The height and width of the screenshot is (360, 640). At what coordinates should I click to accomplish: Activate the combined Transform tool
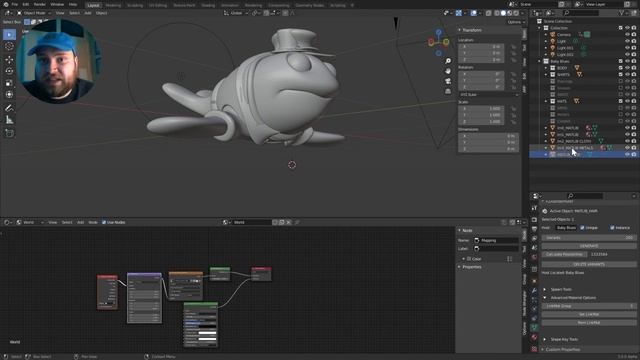(x=9, y=95)
